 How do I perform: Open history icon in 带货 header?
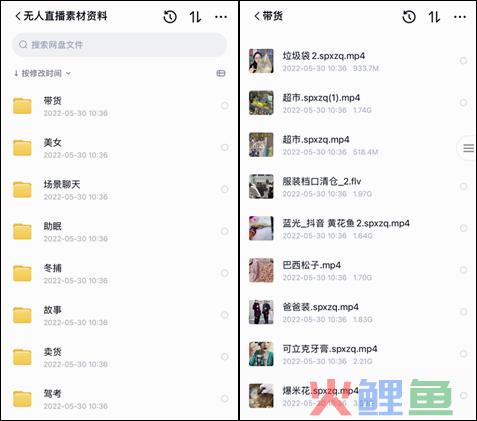click(x=409, y=17)
